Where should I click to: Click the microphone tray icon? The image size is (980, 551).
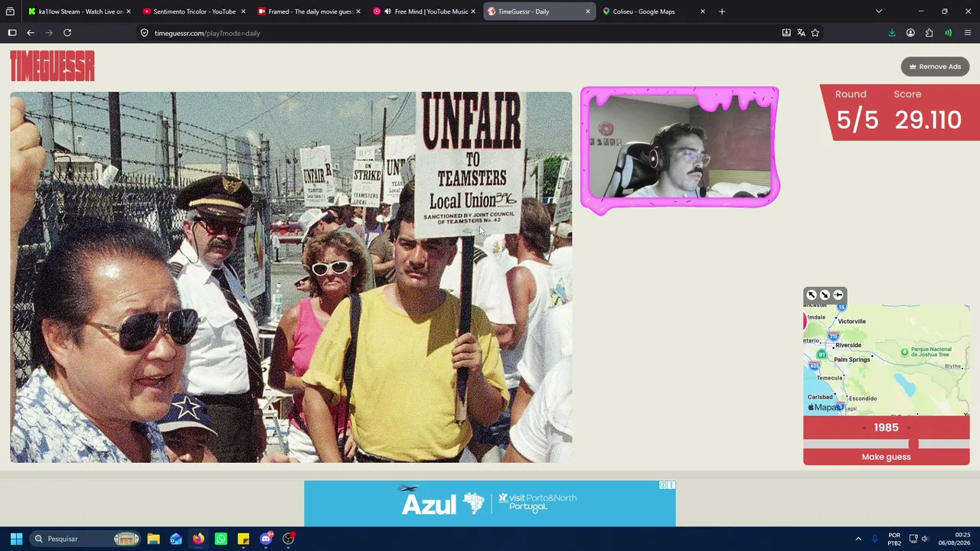coord(874,539)
